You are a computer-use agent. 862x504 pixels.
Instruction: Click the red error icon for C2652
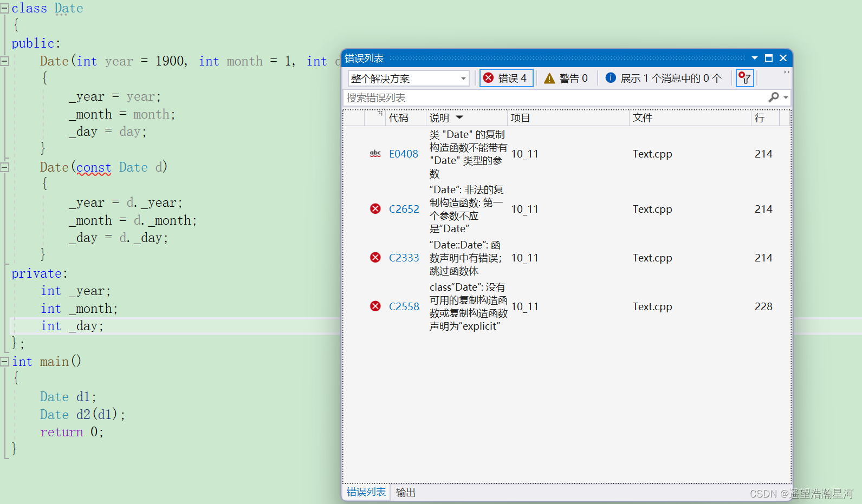[375, 209]
